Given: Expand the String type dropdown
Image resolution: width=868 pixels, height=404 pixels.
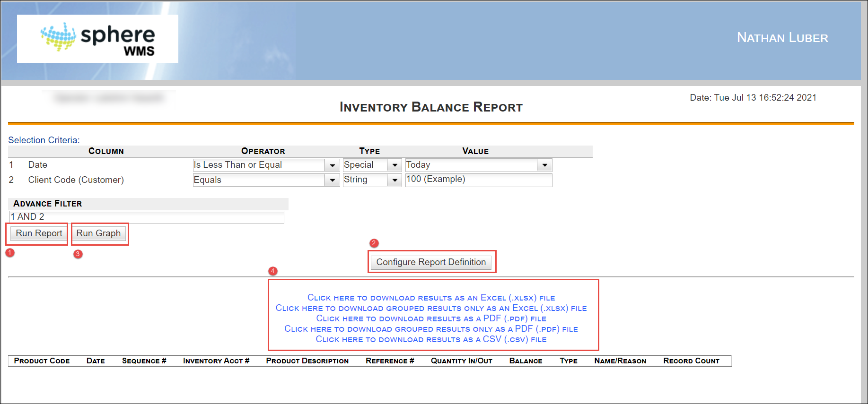Looking at the screenshot, I should 395,180.
